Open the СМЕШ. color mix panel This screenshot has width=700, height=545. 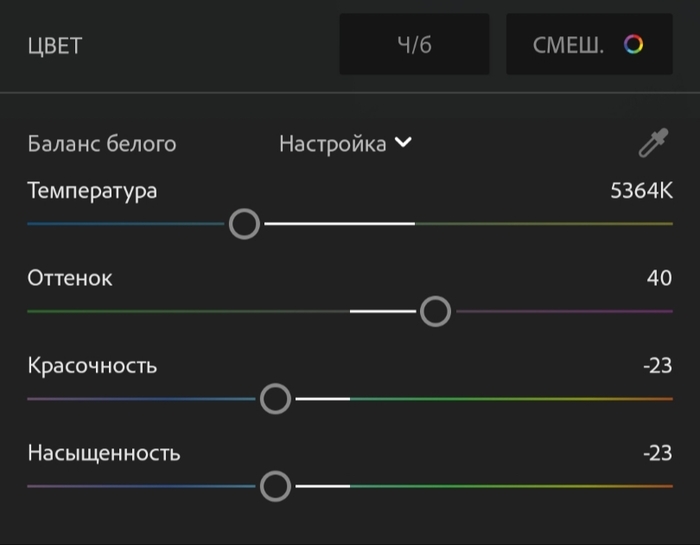pyautogui.click(x=589, y=44)
